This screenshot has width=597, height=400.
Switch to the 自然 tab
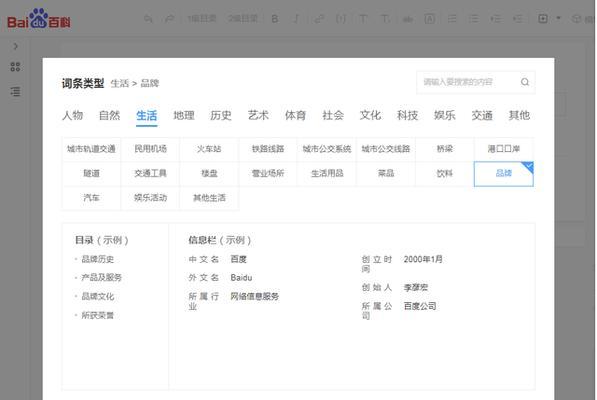pyautogui.click(x=109, y=115)
